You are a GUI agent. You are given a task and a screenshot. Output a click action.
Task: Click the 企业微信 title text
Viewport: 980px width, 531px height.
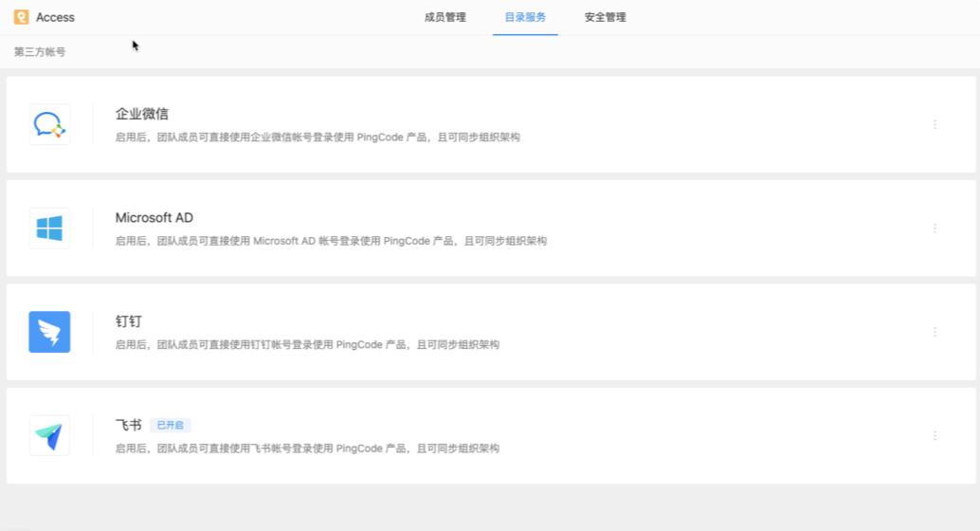[x=142, y=114]
